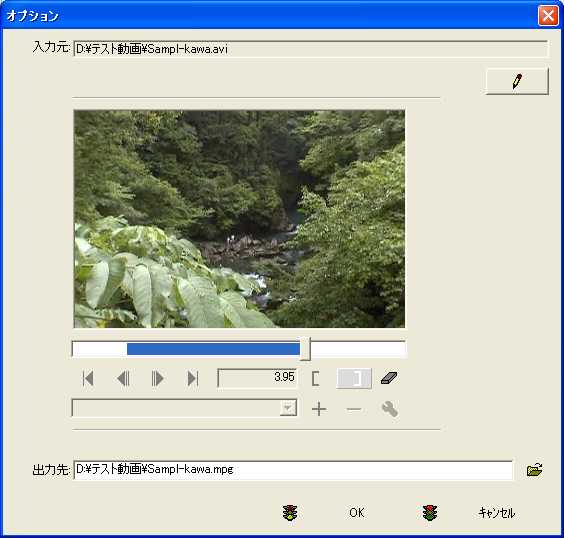Viewport: 564px width, 538px height.
Task: Add entry with the plus icon
Action: [x=319, y=409]
